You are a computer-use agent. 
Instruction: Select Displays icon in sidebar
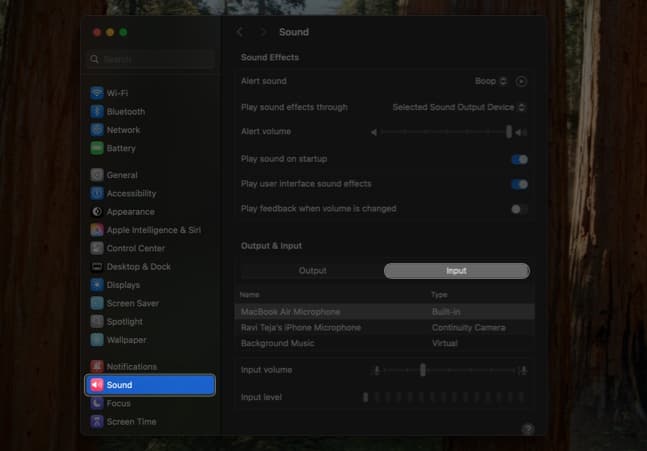coord(97,285)
